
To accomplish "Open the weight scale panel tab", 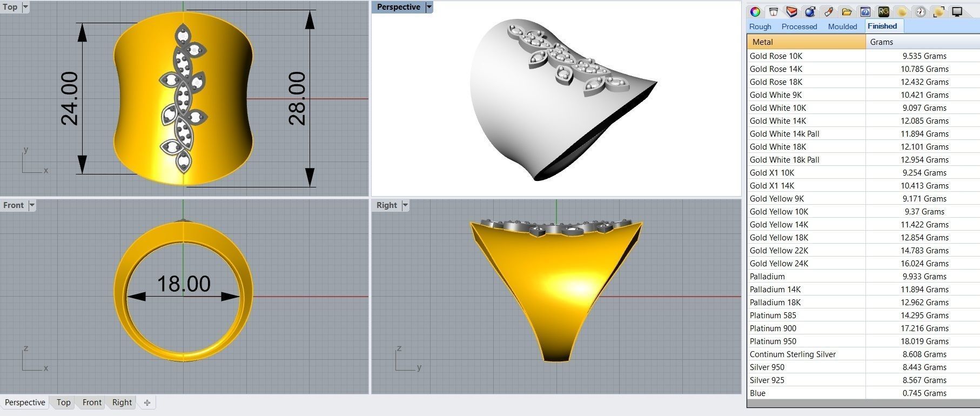I will point(774,11).
